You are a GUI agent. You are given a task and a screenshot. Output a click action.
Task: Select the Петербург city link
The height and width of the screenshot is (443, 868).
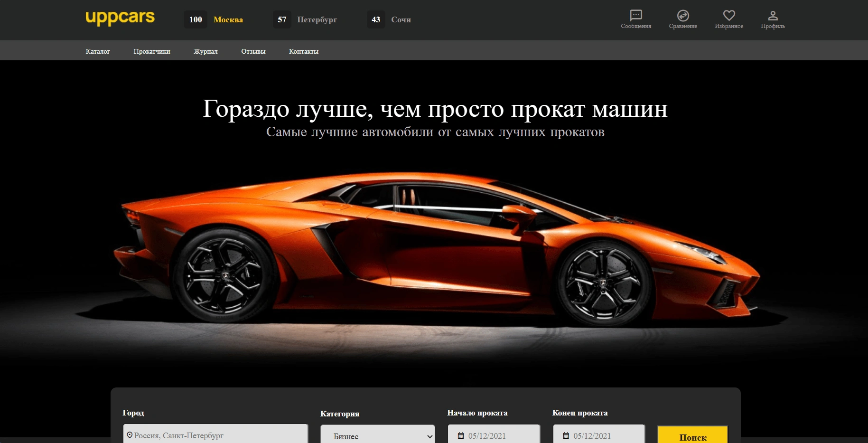[317, 19]
